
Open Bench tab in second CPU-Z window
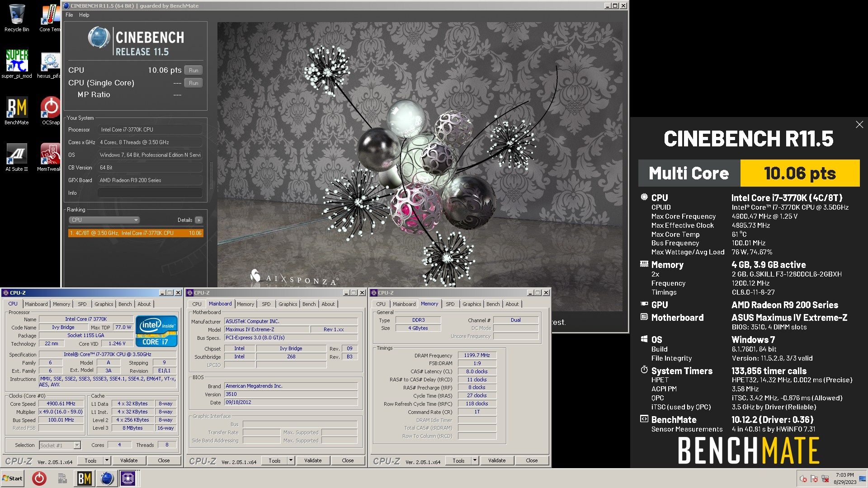pos(309,304)
